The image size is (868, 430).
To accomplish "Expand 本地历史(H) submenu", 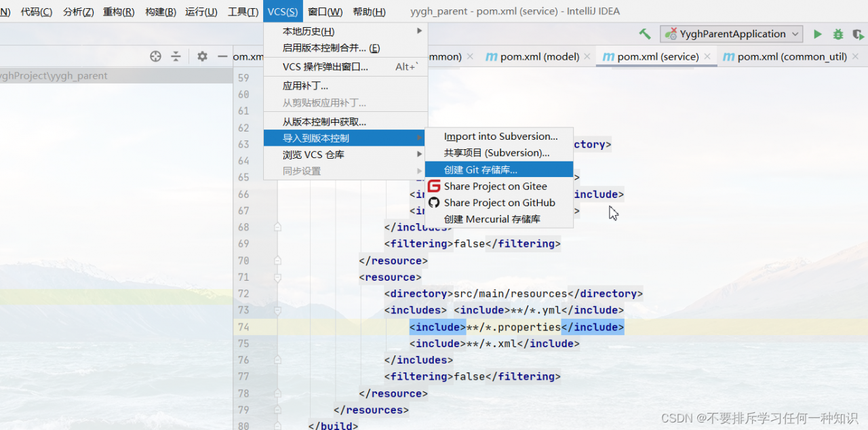I will [x=346, y=31].
